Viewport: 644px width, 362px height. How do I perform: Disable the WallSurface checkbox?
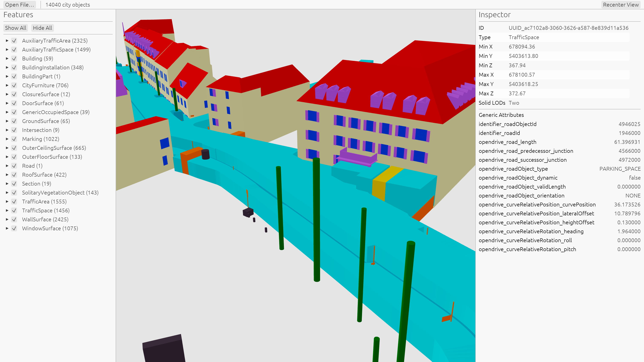point(14,219)
